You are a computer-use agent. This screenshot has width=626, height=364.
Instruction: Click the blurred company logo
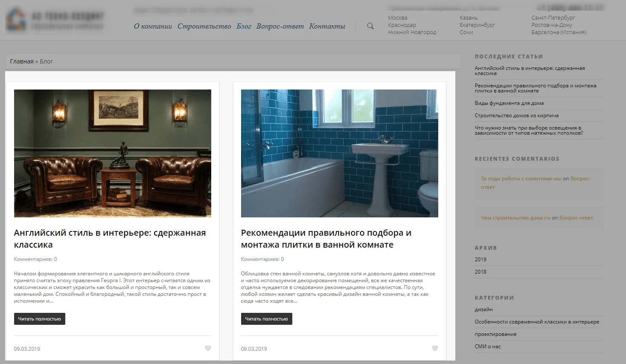coord(55,20)
